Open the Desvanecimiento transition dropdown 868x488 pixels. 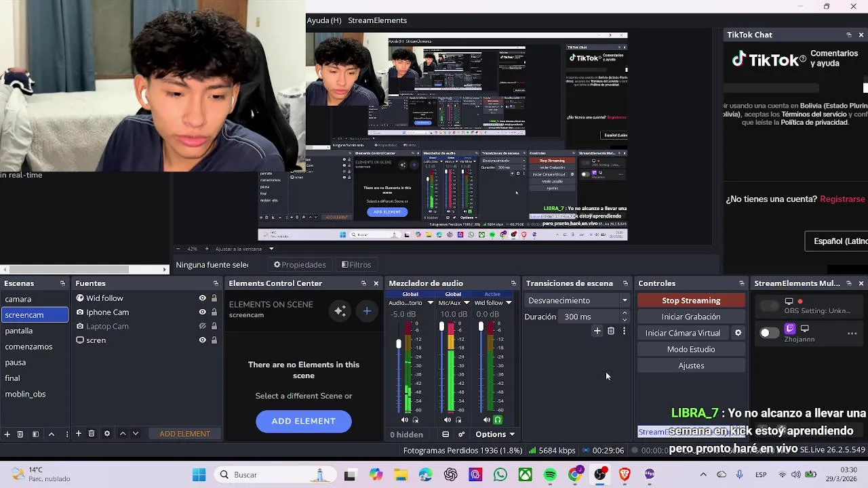tap(578, 300)
